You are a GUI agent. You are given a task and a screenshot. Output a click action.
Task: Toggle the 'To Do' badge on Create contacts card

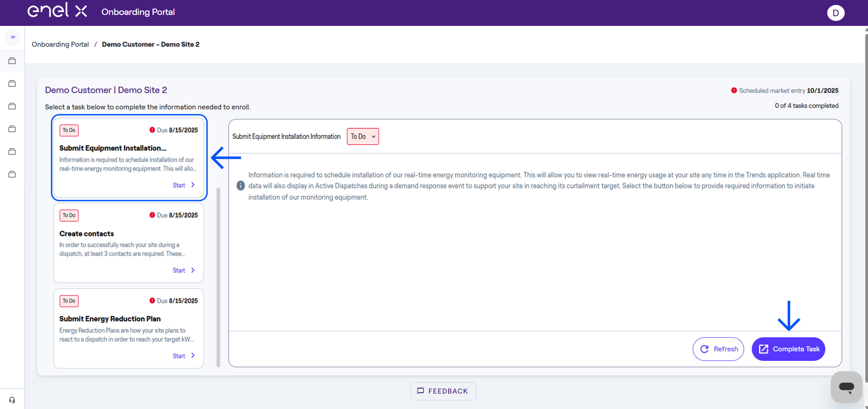[x=69, y=215]
